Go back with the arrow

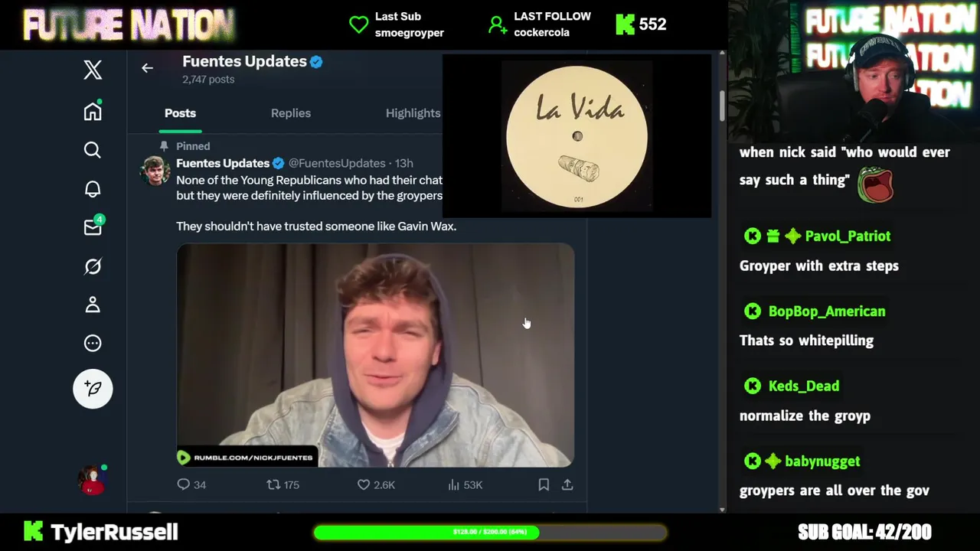pyautogui.click(x=147, y=68)
